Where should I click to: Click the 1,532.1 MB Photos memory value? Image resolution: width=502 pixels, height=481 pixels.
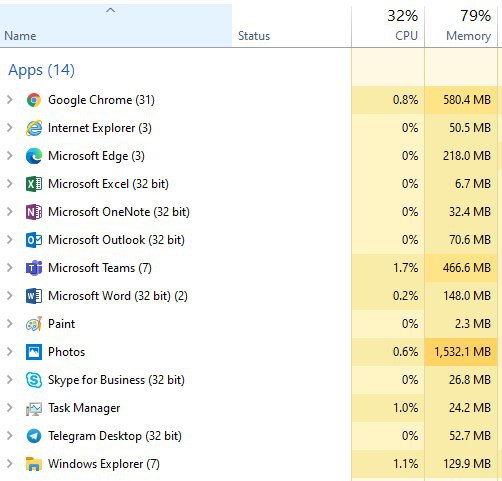462,352
